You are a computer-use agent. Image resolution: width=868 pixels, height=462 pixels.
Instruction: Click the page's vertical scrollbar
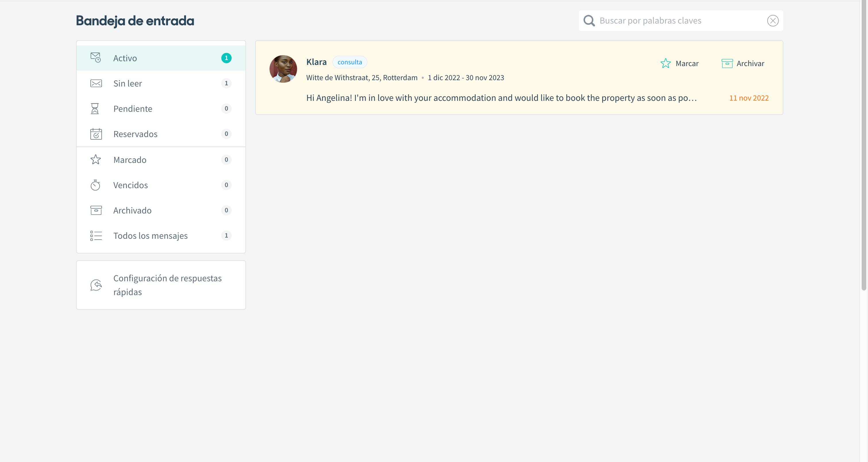(864, 145)
